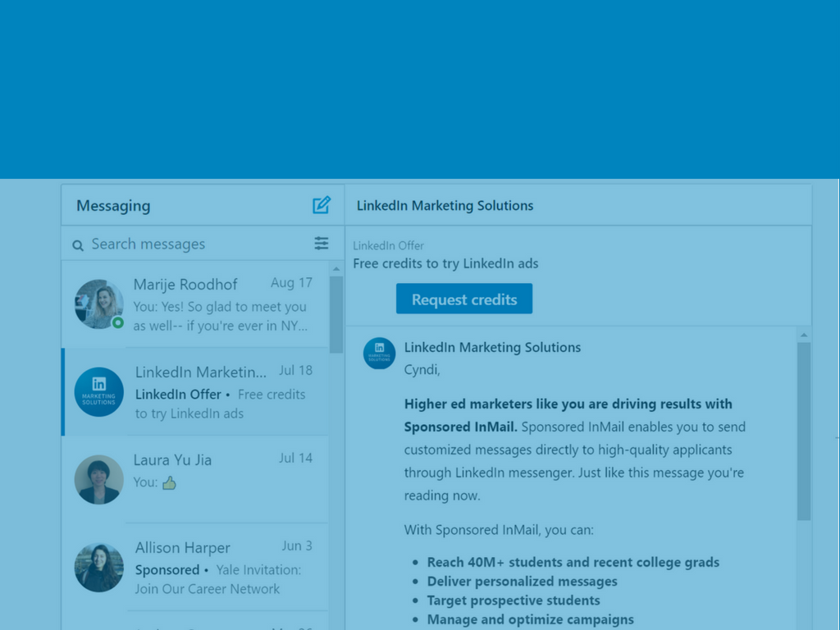The width and height of the screenshot is (840, 630).
Task: Click the 'Deliver personalized messages' bullet
Action: 522,582
